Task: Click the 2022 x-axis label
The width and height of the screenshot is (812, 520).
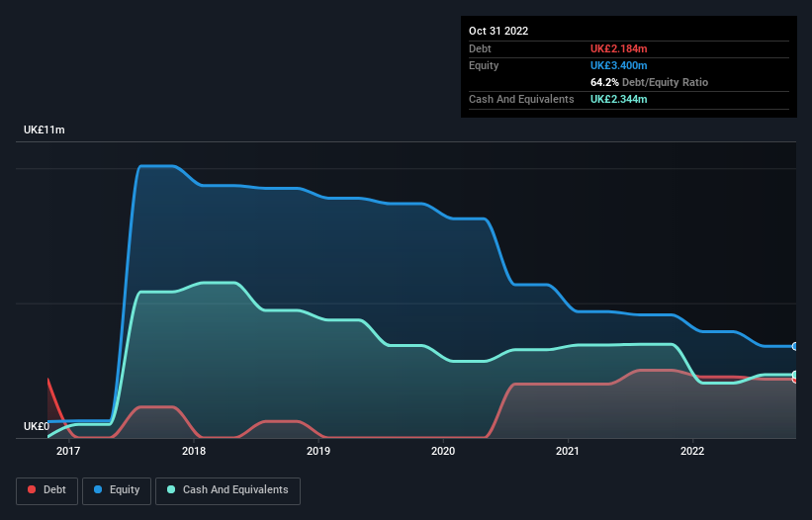Action: tap(692, 451)
